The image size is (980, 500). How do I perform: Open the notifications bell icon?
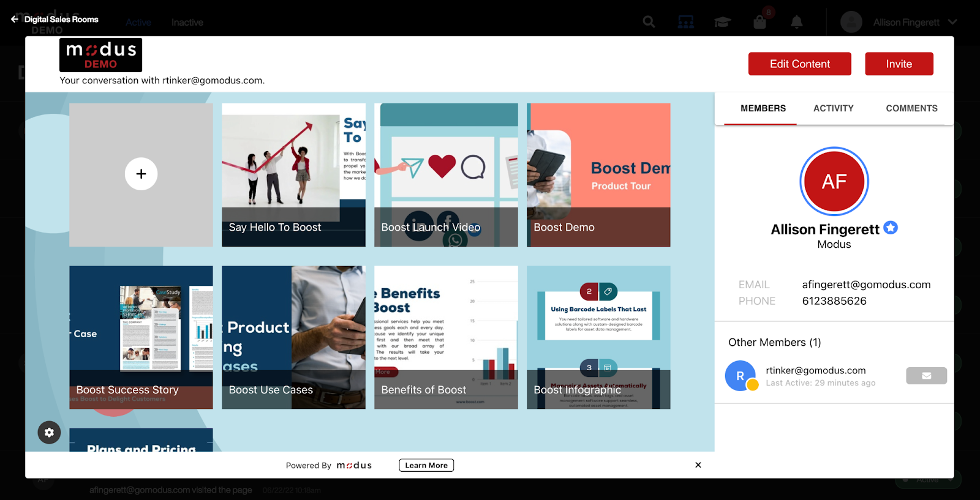click(796, 23)
